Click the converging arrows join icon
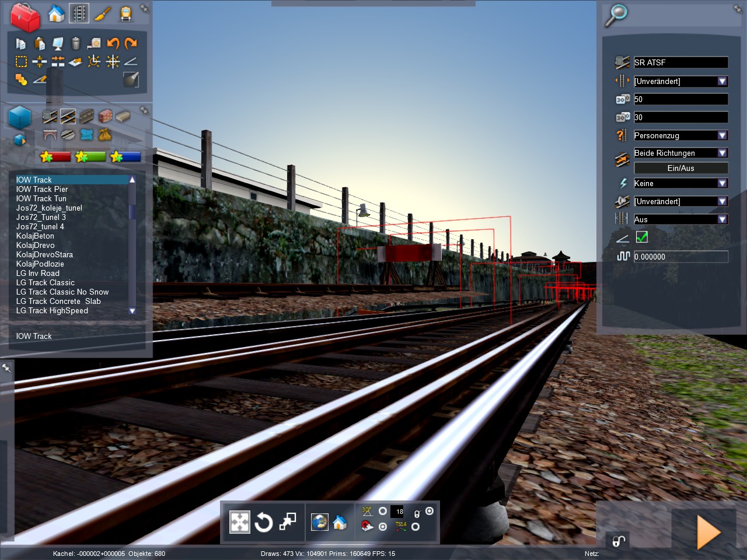Screen dimensions: 747x560 58,61
